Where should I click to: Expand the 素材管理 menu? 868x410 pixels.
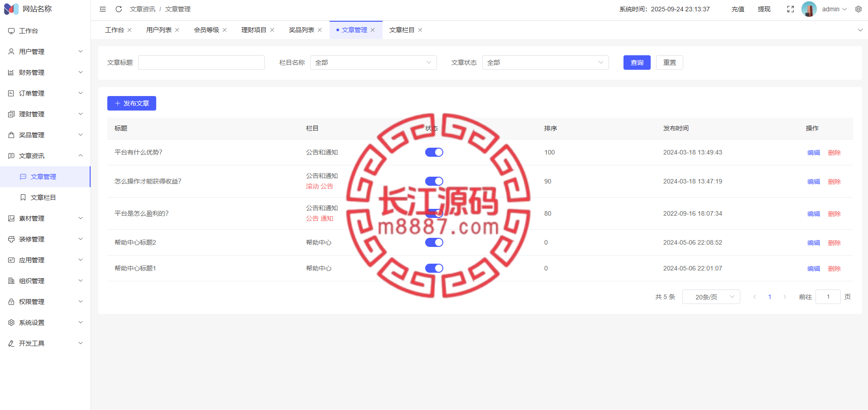coord(81,218)
